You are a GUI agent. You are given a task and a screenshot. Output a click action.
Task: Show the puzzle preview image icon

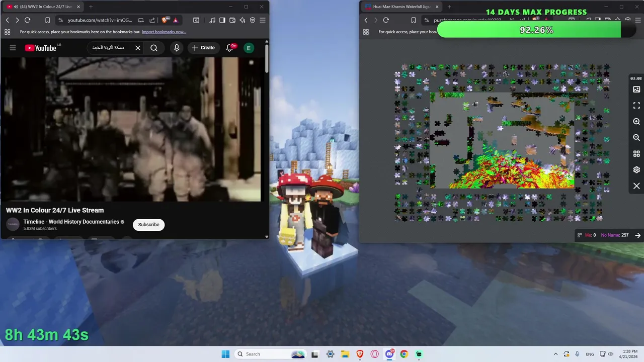click(636, 89)
